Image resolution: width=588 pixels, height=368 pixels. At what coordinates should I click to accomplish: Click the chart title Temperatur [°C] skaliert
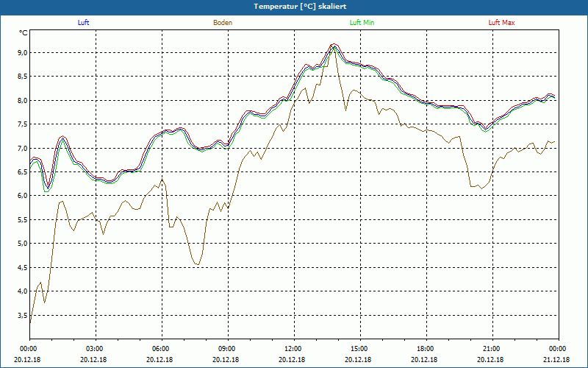[300, 7]
